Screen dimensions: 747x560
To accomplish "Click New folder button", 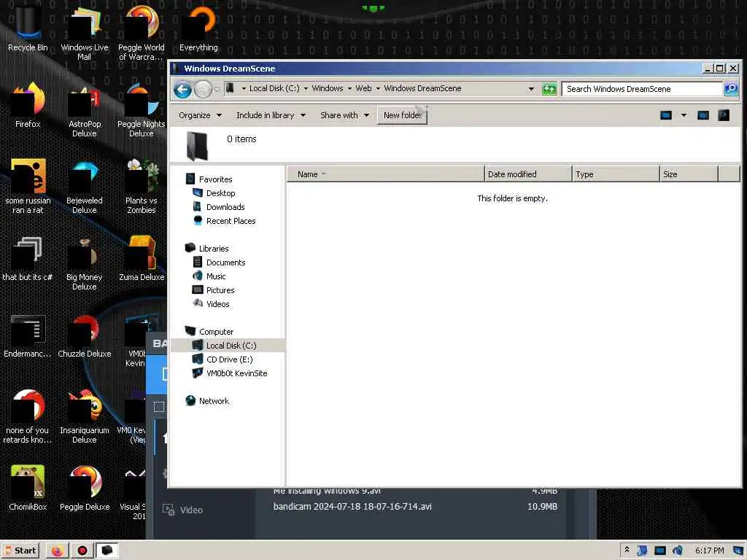I will point(402,115).
